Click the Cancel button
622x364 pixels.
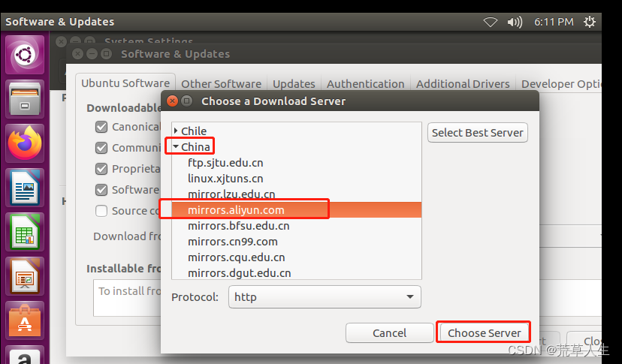coord(390,332)
